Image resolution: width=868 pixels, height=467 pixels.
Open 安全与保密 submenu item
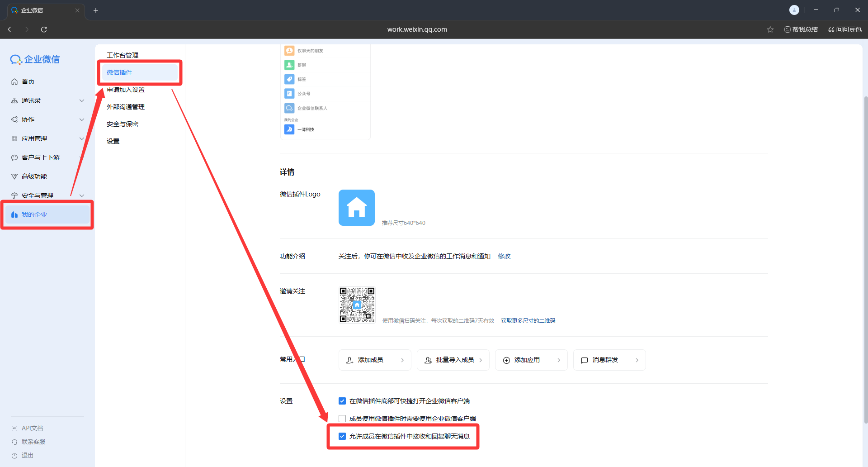tap(123, 124)
